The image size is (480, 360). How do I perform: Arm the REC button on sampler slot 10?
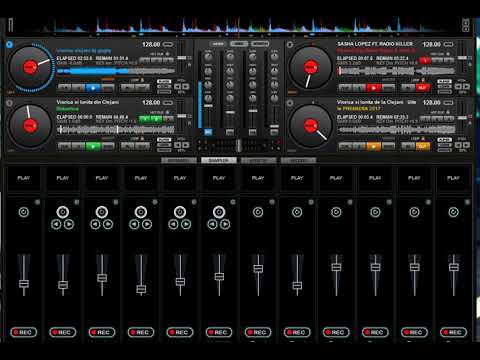point(375,332)
